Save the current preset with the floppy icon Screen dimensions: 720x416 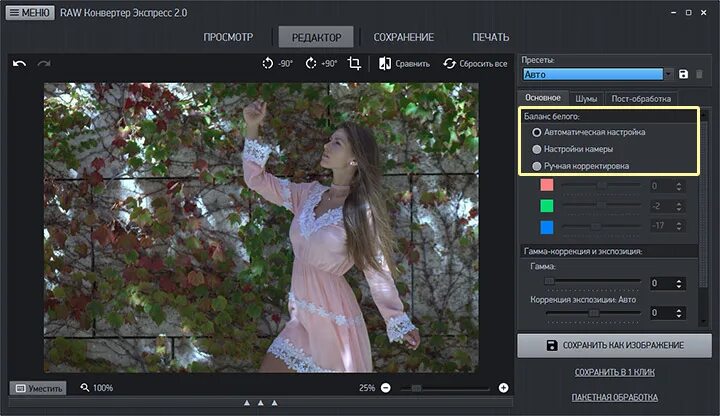pos(683,74)
